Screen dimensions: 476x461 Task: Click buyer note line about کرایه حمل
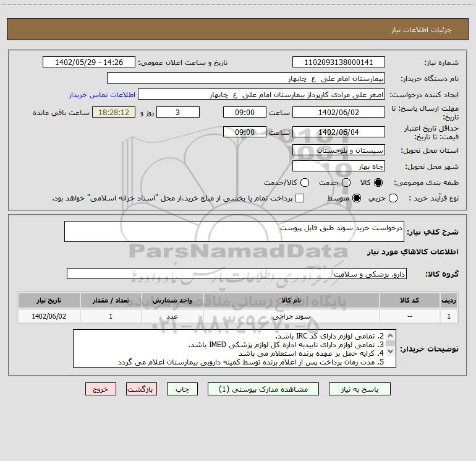(311, 353)
